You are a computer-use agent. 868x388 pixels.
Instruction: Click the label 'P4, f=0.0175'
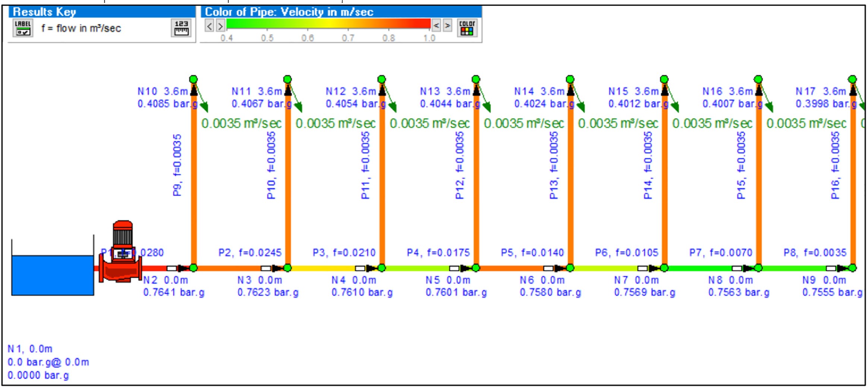(x=438, y=253)
